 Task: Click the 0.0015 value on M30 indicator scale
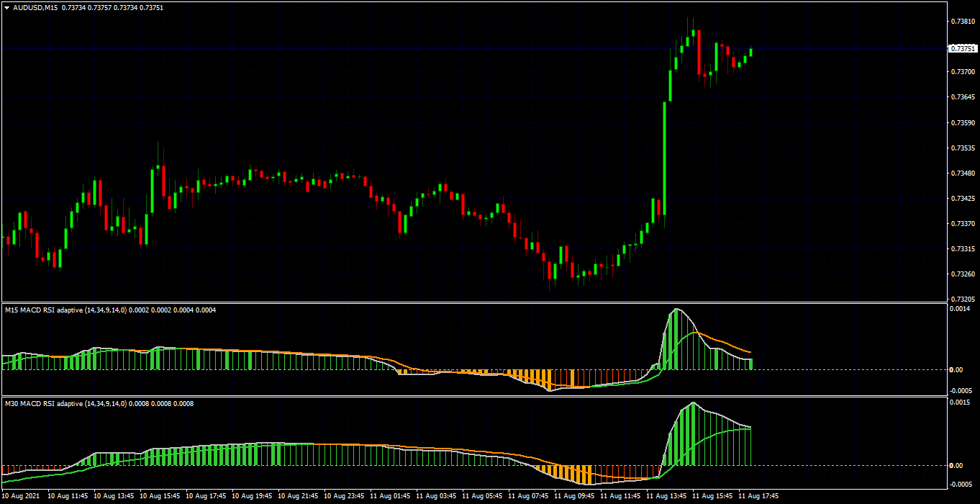click(961, 402)
